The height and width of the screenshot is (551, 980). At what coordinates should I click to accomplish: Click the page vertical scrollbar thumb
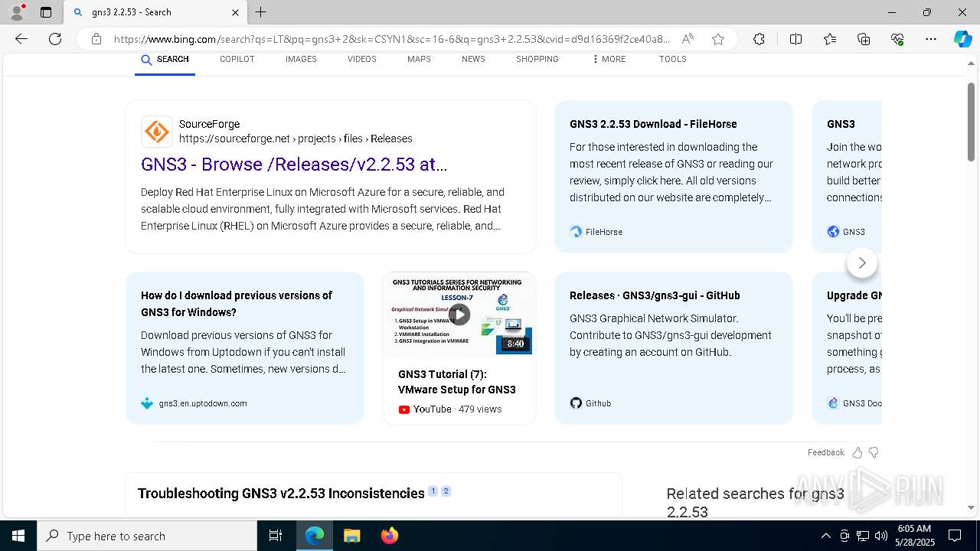click(x=971, y=122)
